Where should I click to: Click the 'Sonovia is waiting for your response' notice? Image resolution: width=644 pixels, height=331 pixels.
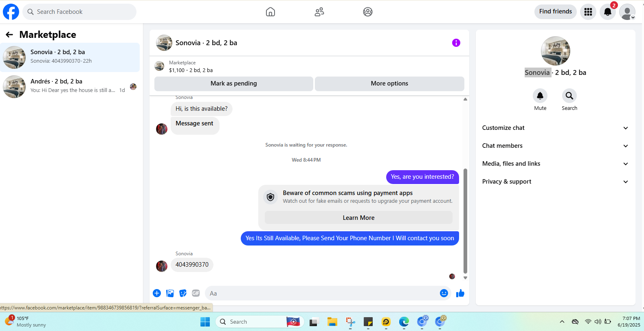306,145
